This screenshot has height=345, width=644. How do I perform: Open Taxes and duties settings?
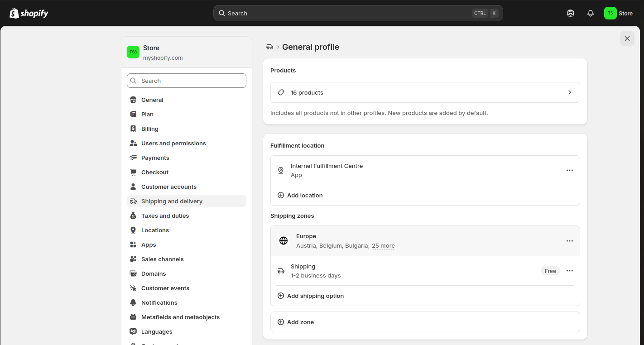pos(165,216)
